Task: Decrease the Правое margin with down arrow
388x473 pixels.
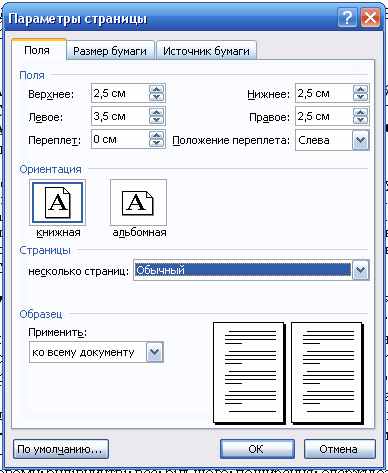Action: [360, 120]
